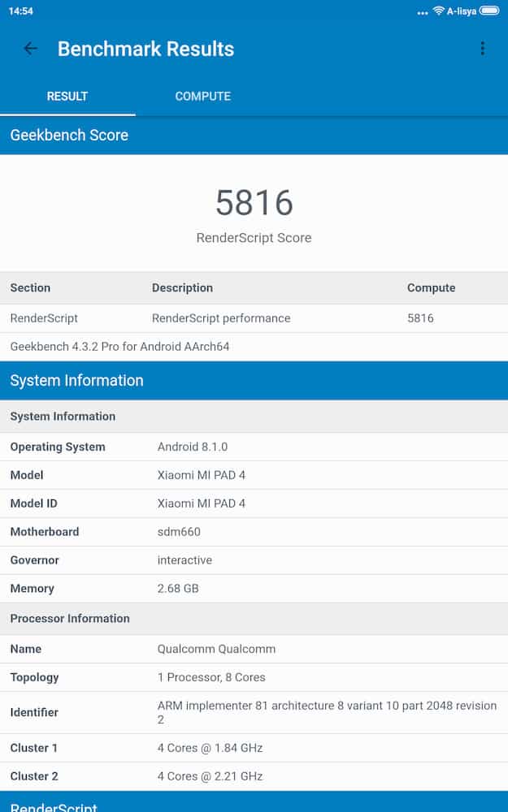508x812 pixels.
Task: Select the RenderScript performance row
Action: pyautogui.click(x=254, y=318)
